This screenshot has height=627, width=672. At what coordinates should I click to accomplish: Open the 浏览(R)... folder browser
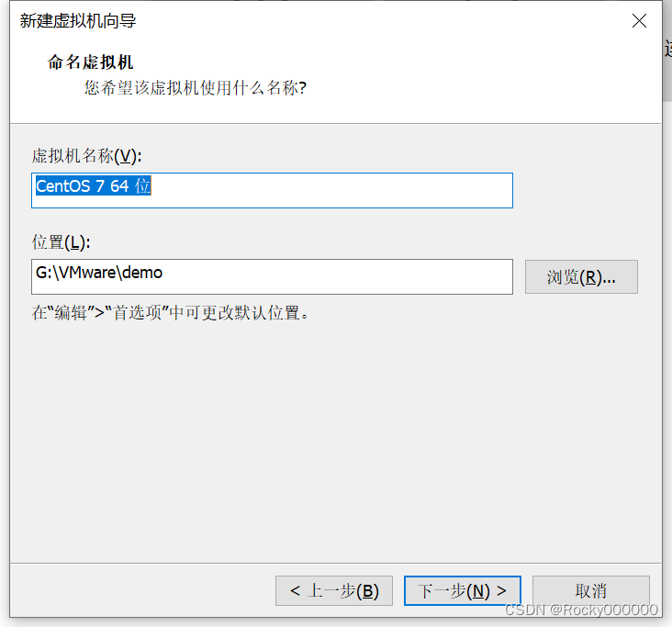point(581,277)
